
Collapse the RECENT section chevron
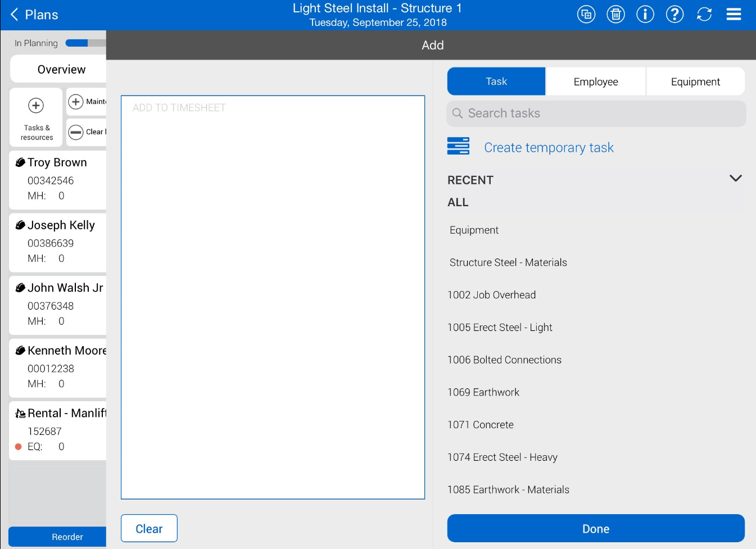click(x=735, y=179)
